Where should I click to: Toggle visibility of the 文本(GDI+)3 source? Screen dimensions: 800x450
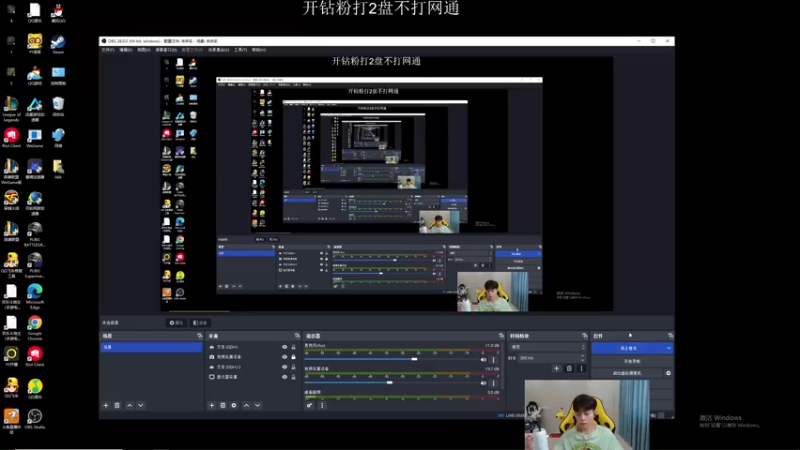coord(284,367)
